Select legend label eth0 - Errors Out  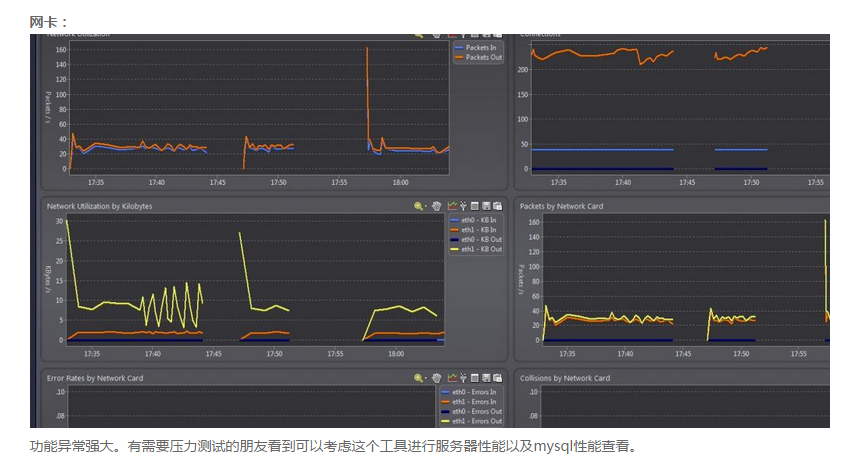(477, 411)
